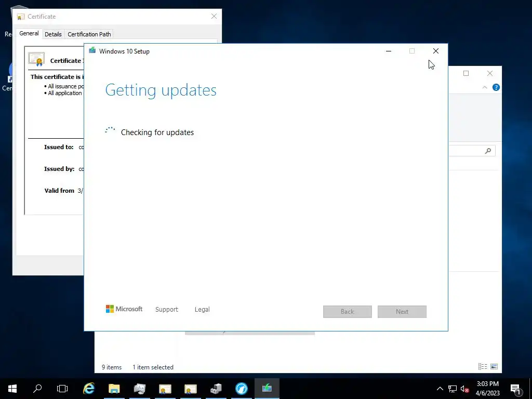Click the '9 items' status text
The height and width of the screenshot is (399, 532).
[x=112, y=367]
